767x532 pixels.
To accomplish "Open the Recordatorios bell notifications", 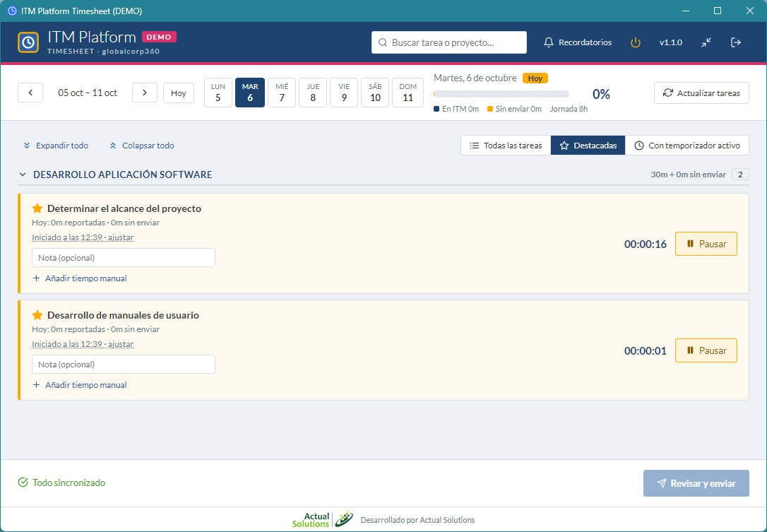I will coord(578,42).
